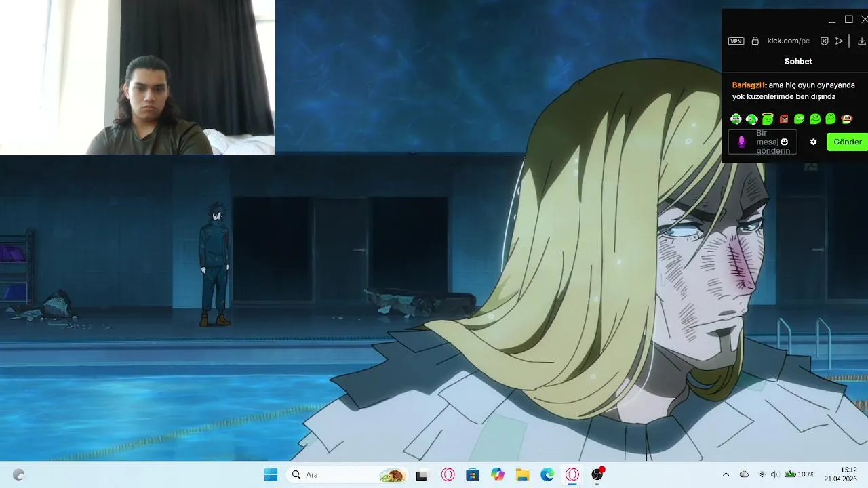This screenshot has width=868, height=488.
Task: Open Wi-Fi network tray icon
Action: pyautogui.click(x=762, y=474)
